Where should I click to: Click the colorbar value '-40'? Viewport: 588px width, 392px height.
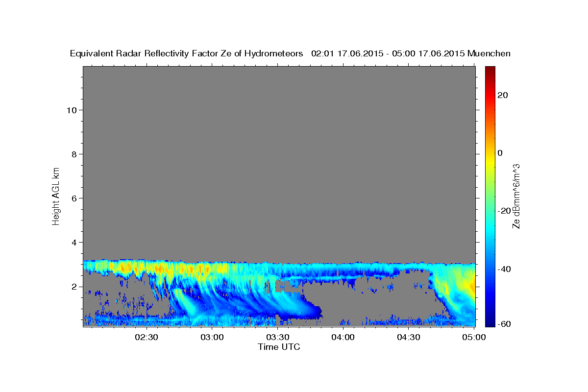(x=504, y=269)
